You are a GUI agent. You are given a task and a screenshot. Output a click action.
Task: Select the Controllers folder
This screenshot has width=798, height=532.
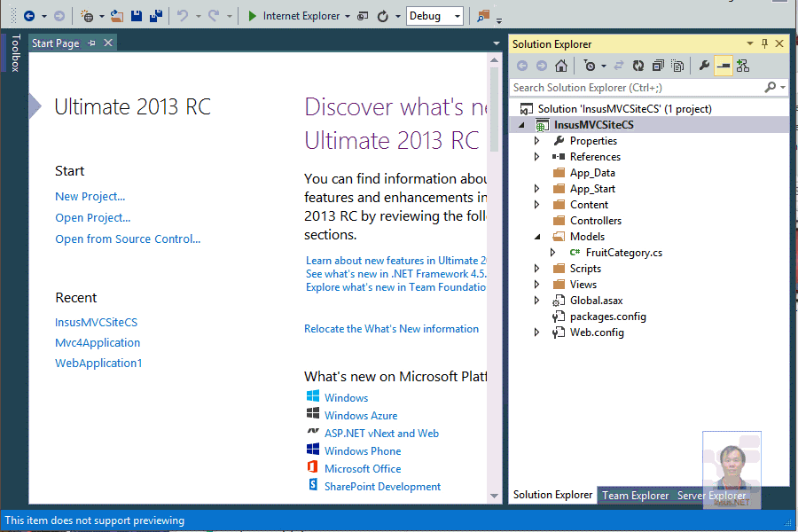click(596, 221)
